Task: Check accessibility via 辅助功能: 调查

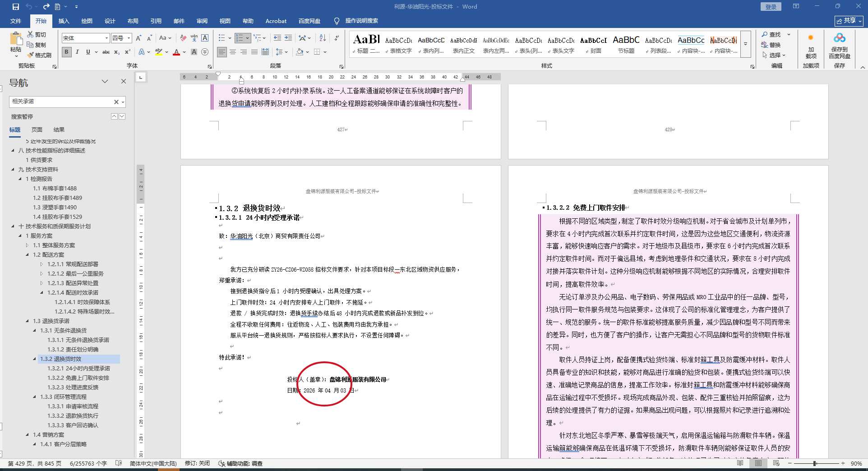Action: pos(240,463)
